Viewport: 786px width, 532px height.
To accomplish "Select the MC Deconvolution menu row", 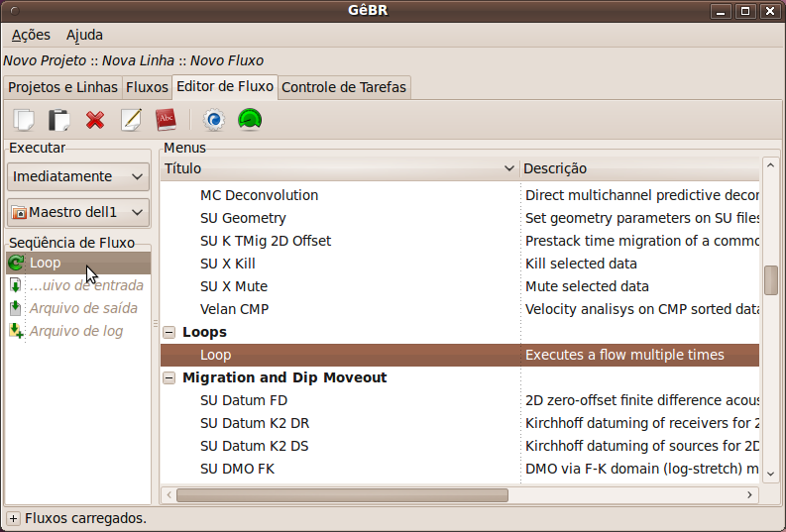I will click(460, 195).
